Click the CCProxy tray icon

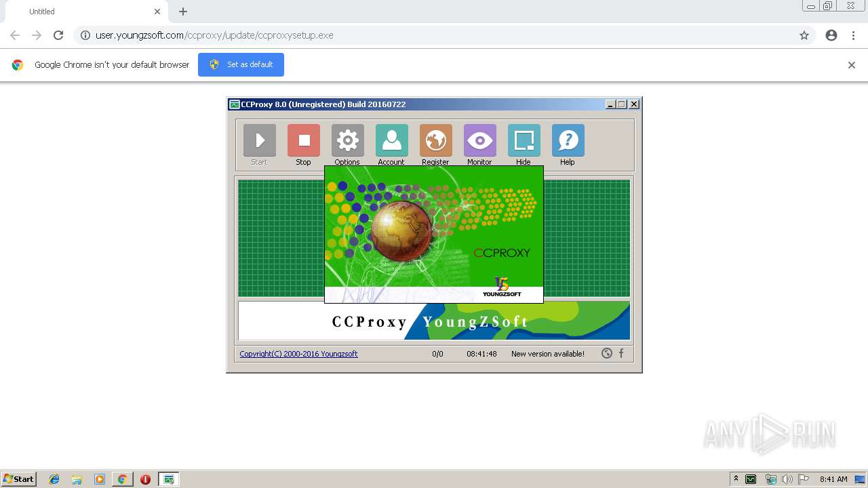tap(751, 479)
